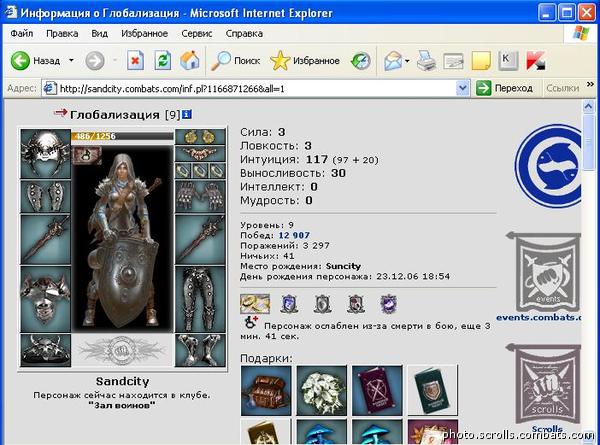
Task: Click the Windows flag logo
Action: [x=580, y=34]
